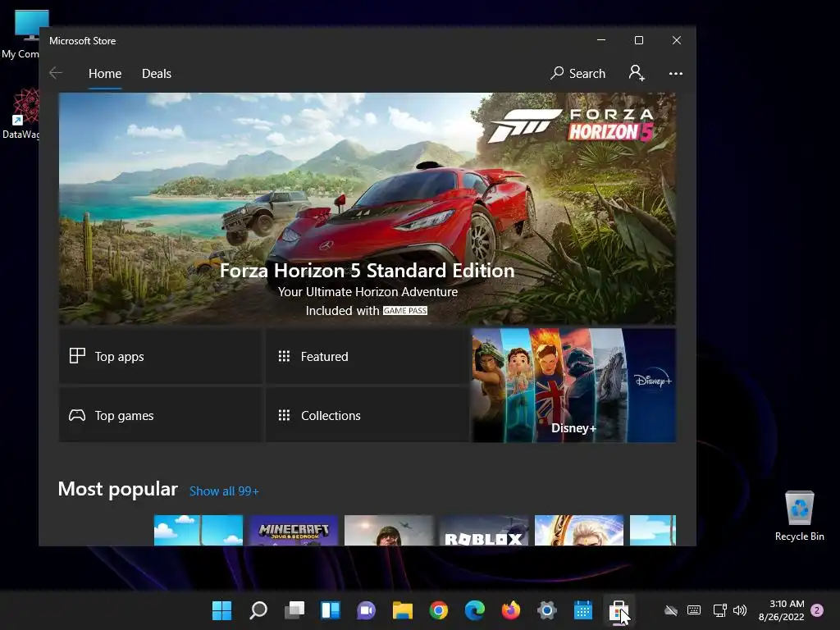Select the DataWag desktop shortcut

pos(24,114)
